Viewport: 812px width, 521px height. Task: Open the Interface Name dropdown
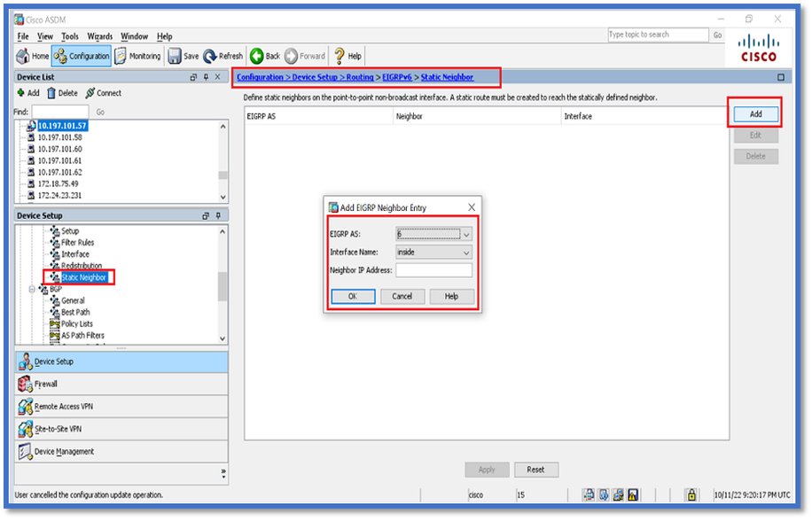pos(466,253)
